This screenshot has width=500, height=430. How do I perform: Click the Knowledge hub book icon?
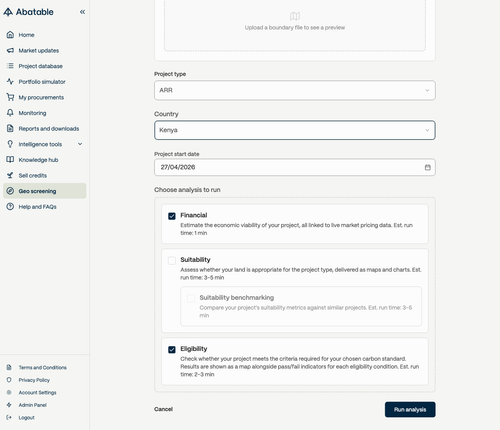[x=10, y=160]
